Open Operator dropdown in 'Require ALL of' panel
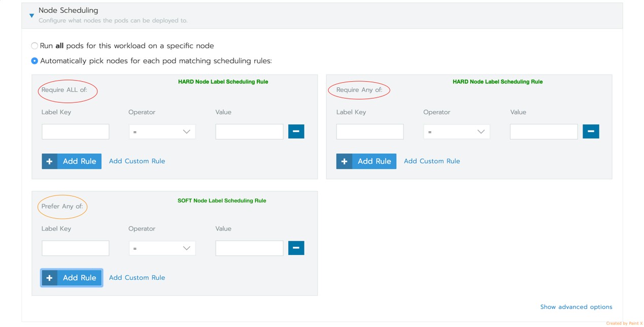The height and width of the screenshot is (327, 644). 162,132
